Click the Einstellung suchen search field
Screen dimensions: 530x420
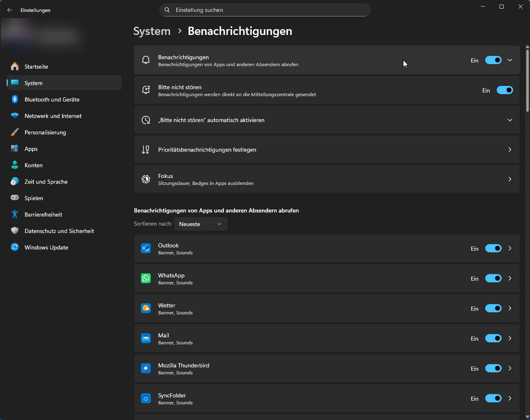(265, 10)
